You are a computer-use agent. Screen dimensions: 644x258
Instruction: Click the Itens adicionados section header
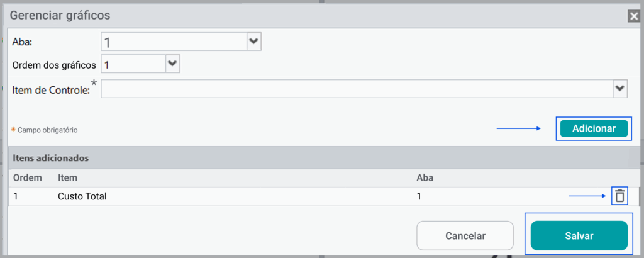pos(51,157)
